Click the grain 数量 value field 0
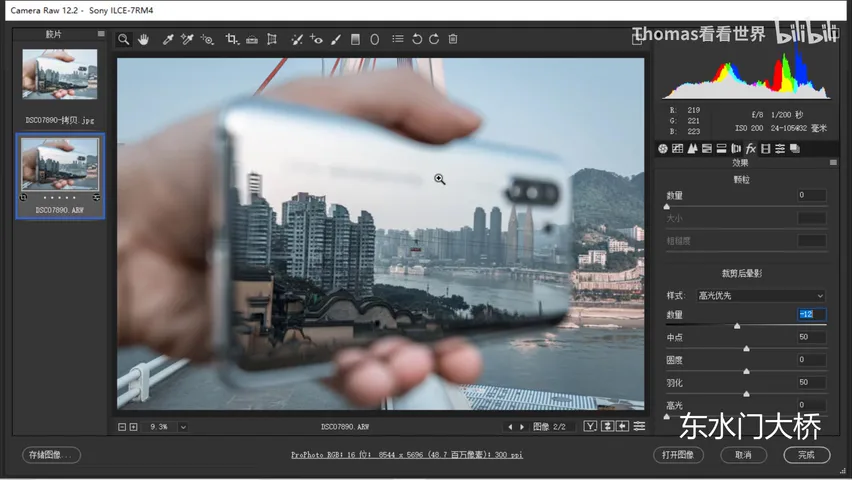852x480 pixels. coord(811,195)
